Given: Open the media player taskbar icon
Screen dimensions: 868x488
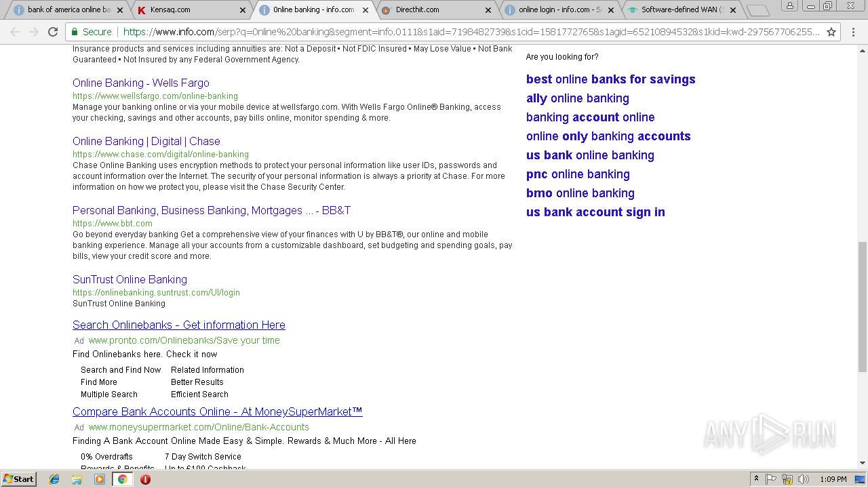Looking at the screenshot, I should click(100, 479).
